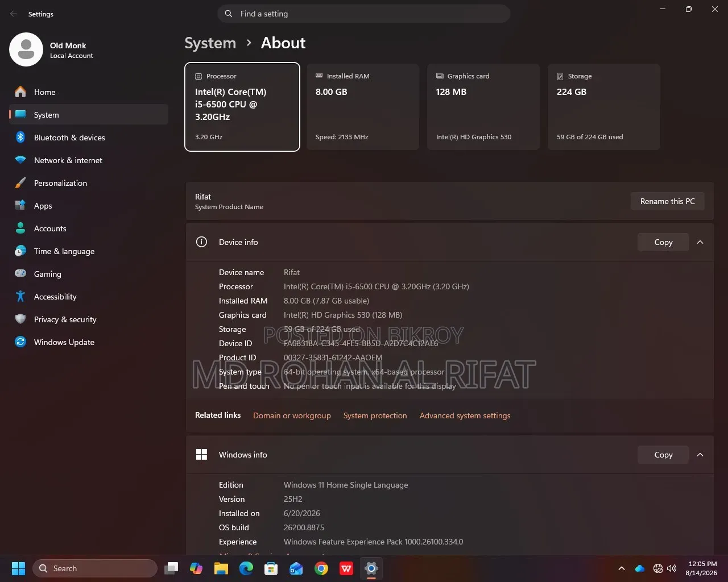Open Microsoft Store from the taskbar
This screenshot has width=728, height=582.
click(x=271, y=568)
